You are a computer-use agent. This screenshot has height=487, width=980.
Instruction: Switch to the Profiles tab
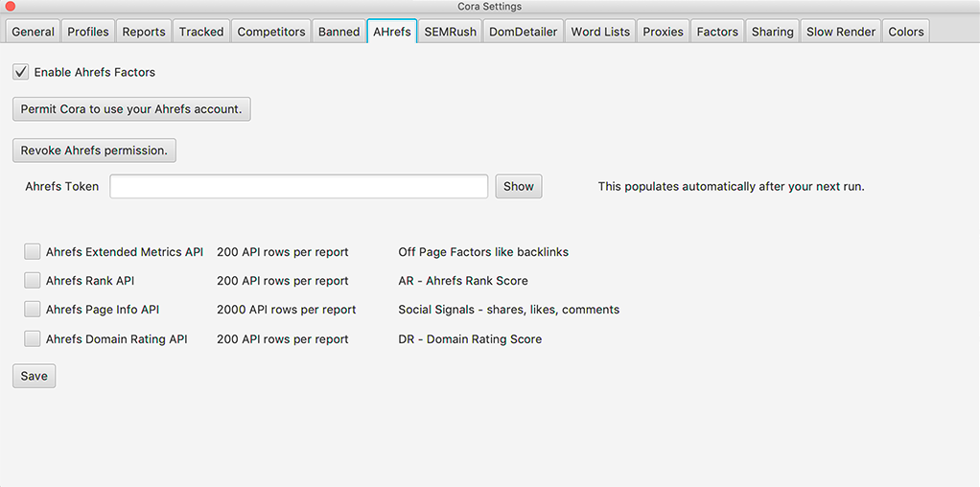(88, 32)
